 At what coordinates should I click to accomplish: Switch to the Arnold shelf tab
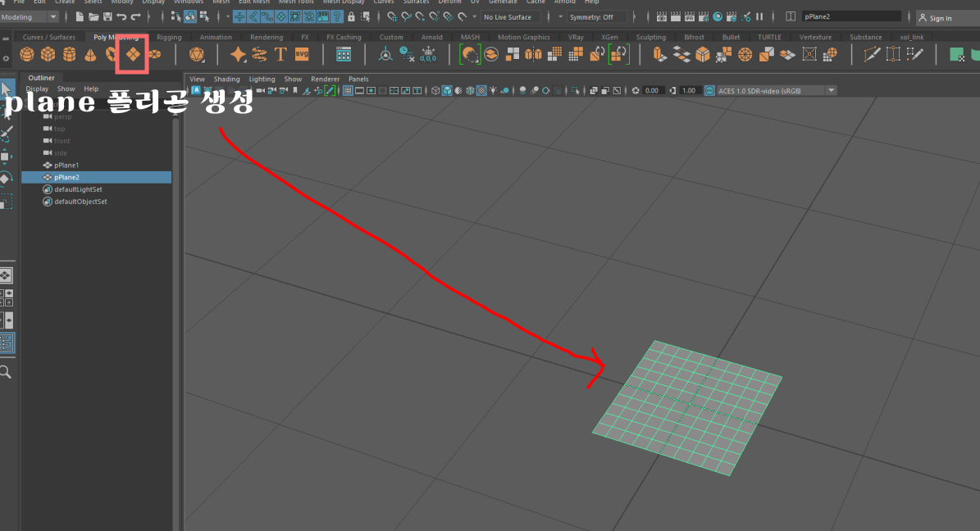(x=431, y=38)
